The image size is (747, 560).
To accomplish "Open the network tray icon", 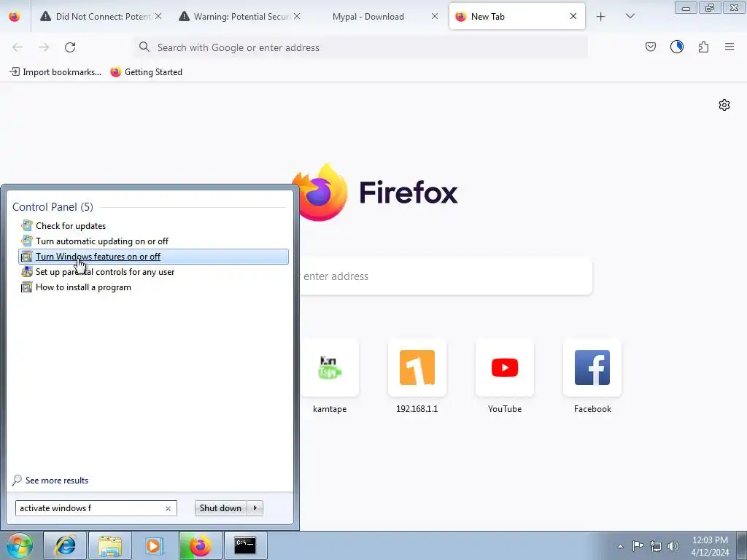I will [x=656, y=546].
